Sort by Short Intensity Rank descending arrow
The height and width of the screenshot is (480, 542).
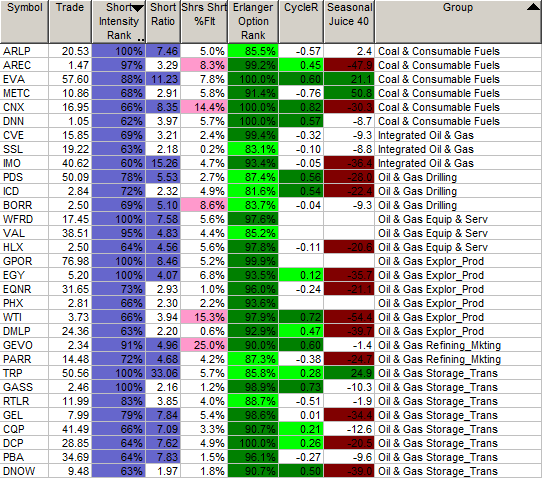point(138,9)
